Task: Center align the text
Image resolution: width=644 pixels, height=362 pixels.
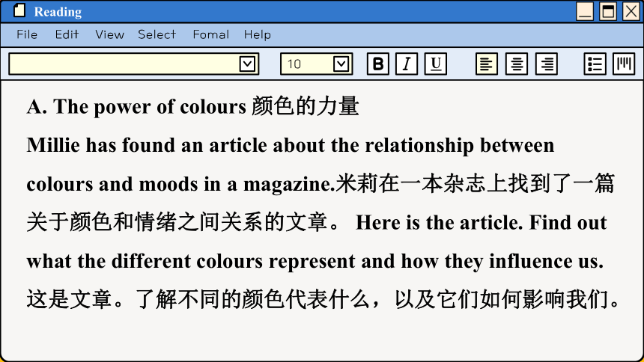Action: point(517,64)
